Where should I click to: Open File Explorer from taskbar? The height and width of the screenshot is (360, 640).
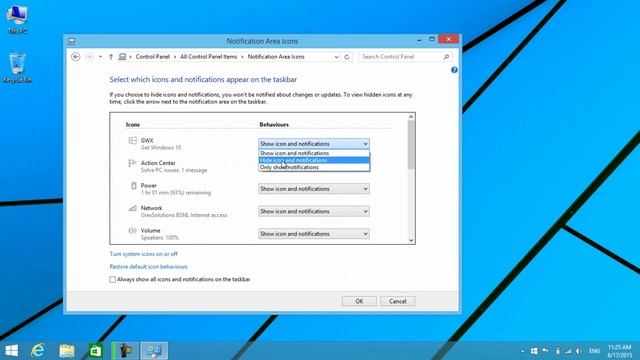point(67,350)
